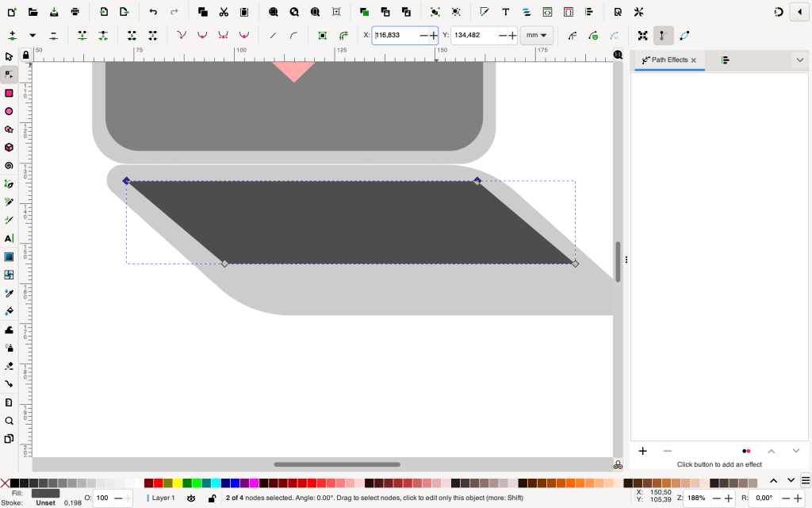The height and width of the screenshot is (508, 812).
Task: Select the Star and polygon tool
Action: click(x=9, y=129)
